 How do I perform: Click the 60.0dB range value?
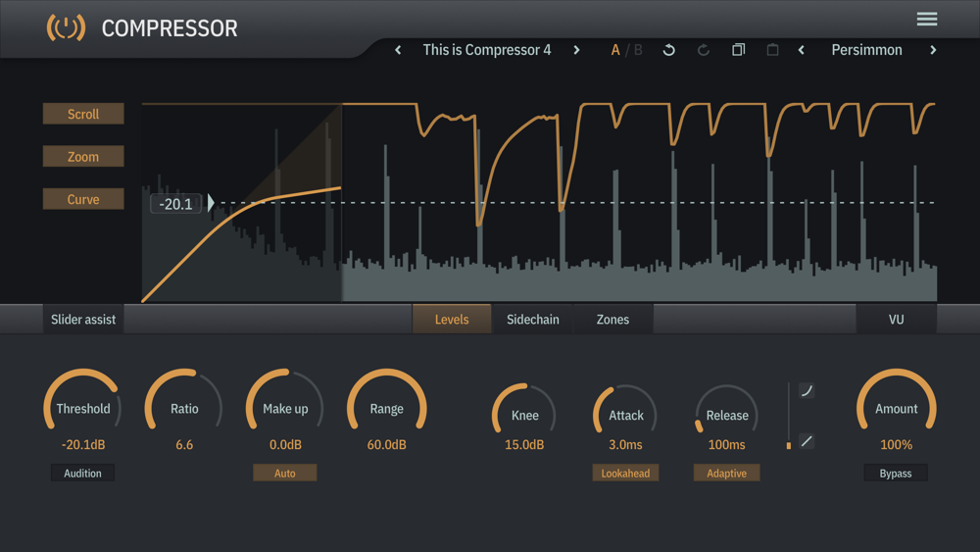tap(387, 444)
